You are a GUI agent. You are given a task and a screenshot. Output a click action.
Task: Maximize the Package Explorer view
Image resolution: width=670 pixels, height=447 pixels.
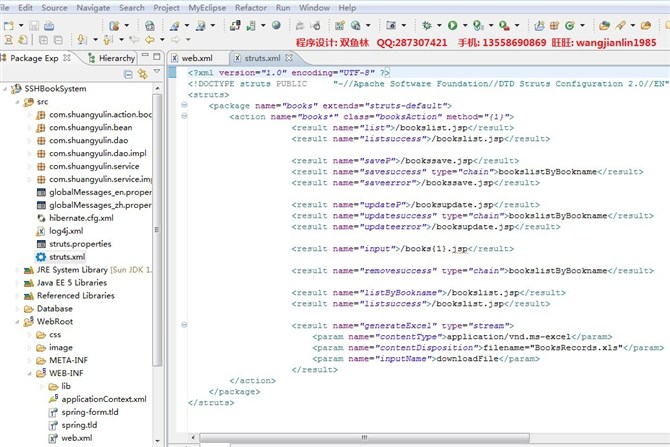[157, 56]
